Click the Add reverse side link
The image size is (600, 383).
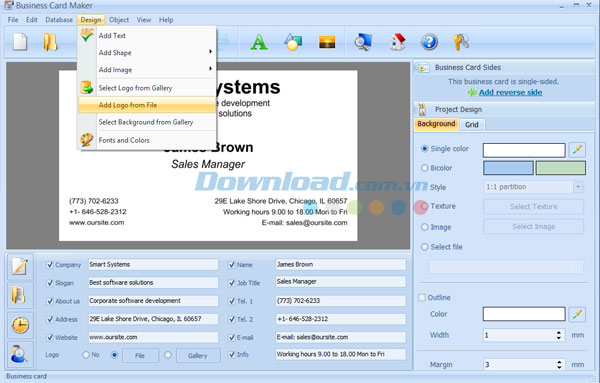(x=510, y=92)
